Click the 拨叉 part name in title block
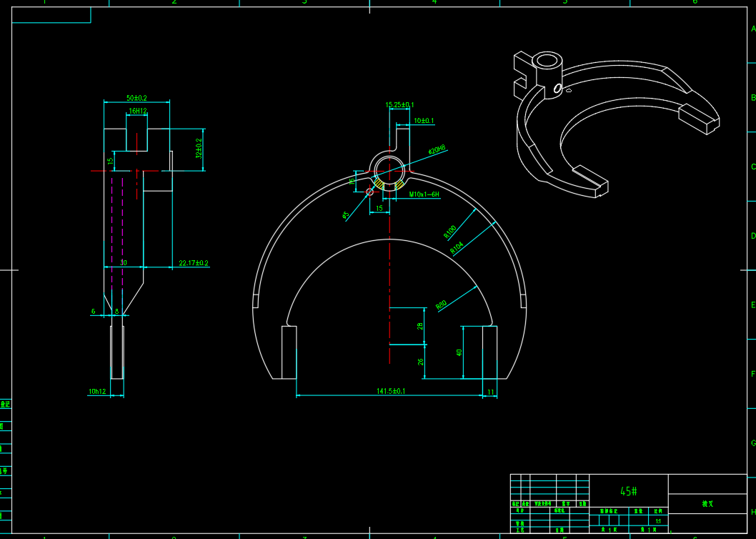 tap(707, 504)
